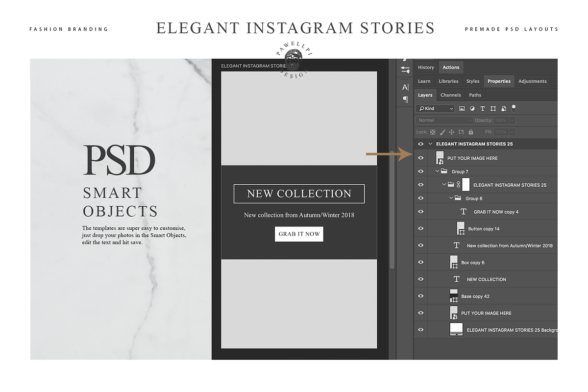The height and width of the screenshot is (392, 588).
Task: Click the GRAB IT NOW button on canvas
Action: point(299,234)
